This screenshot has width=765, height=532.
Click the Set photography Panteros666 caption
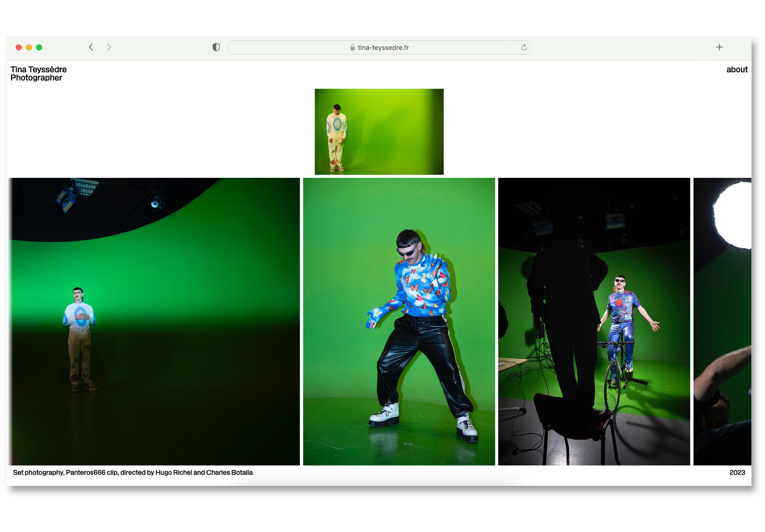point(133,472)
